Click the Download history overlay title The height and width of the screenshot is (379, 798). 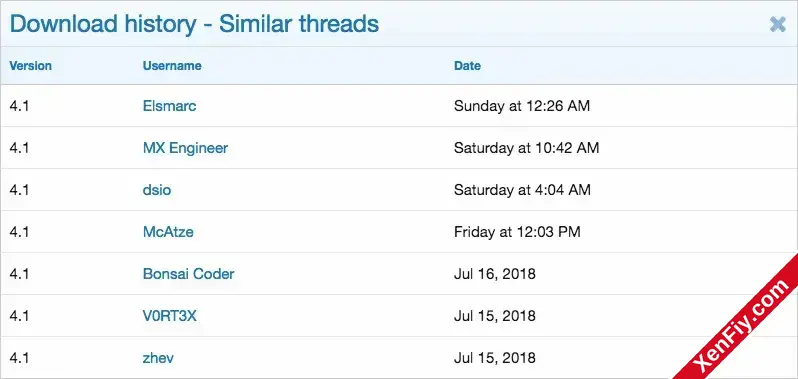coord(194,24)
